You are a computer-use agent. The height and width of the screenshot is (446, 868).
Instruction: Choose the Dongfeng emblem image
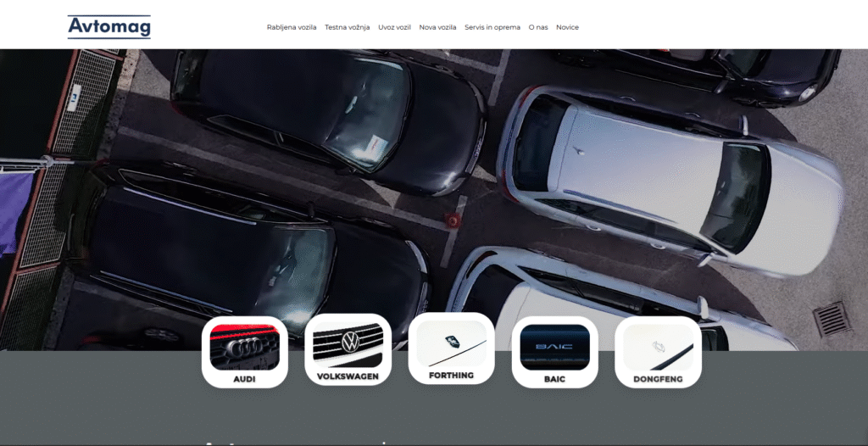[658, 347]
